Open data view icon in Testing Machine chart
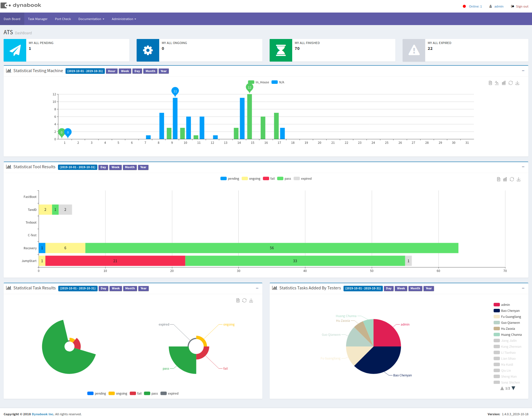This screenshot has height=420, width=532. point(490,83)
